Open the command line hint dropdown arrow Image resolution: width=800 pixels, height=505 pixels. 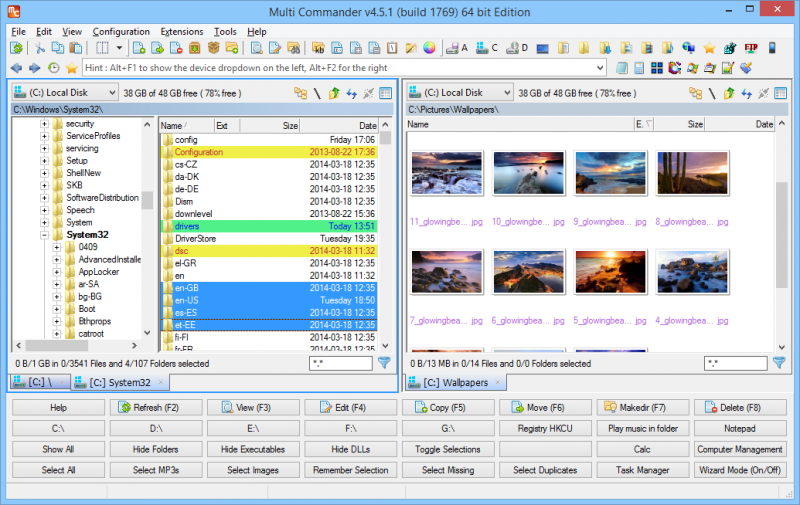[600, 67]
